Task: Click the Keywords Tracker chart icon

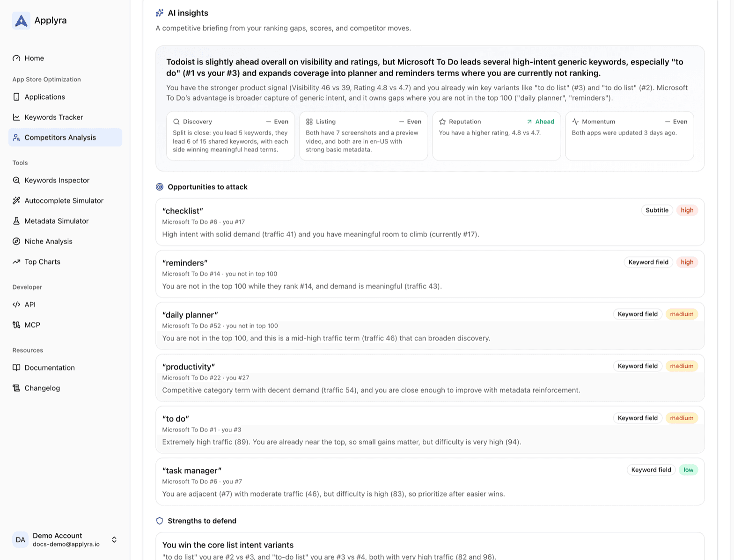Action: 16,117
